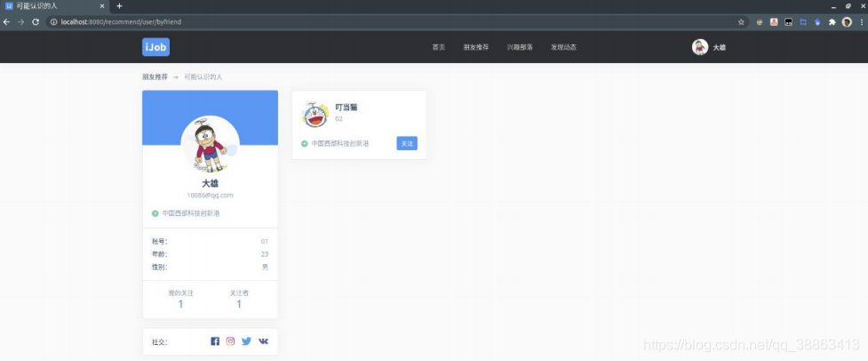The width and height of the screenshot is (868, 361).
Task: Click the 关注 button for 叮当猫
Action: pyautogui.click(x=407, y=143)
